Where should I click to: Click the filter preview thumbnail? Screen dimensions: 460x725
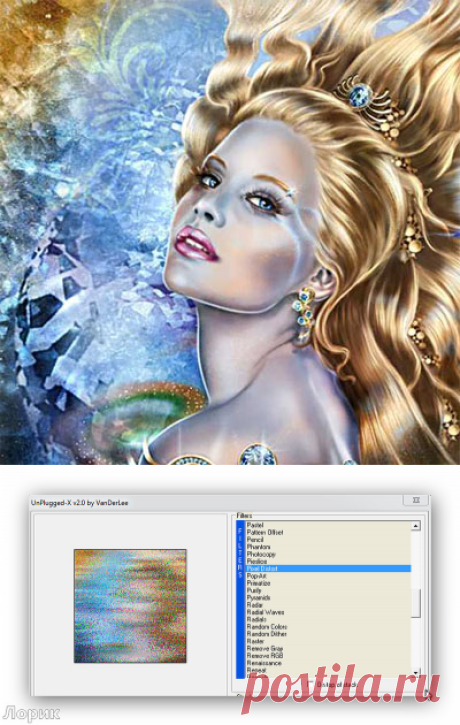(130, 606)
